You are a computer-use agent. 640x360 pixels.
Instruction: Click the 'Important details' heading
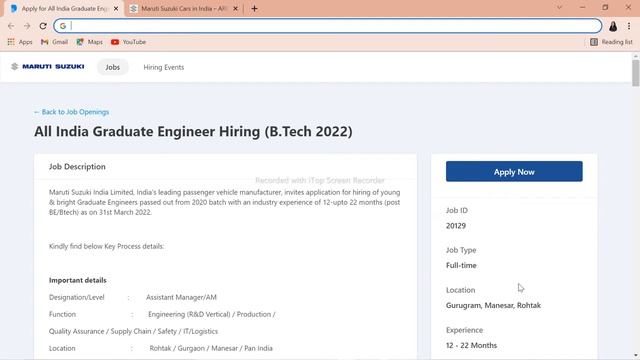[x=78, y=280]
